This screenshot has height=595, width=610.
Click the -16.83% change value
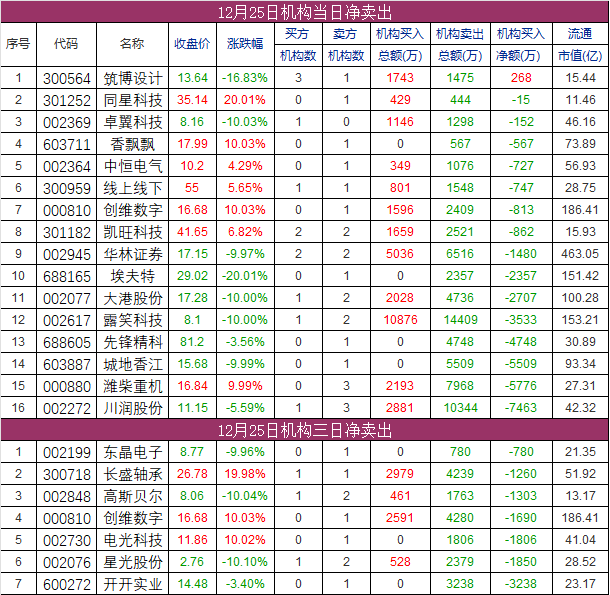[x=245, y=78]
